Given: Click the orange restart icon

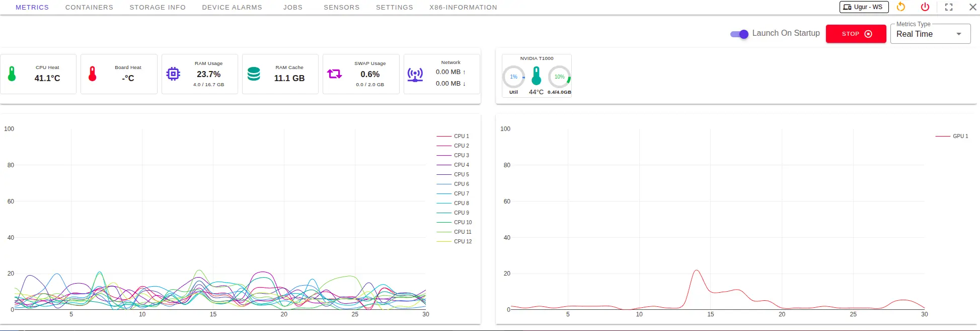Looking at the screenshot, I should click(901, 7).
